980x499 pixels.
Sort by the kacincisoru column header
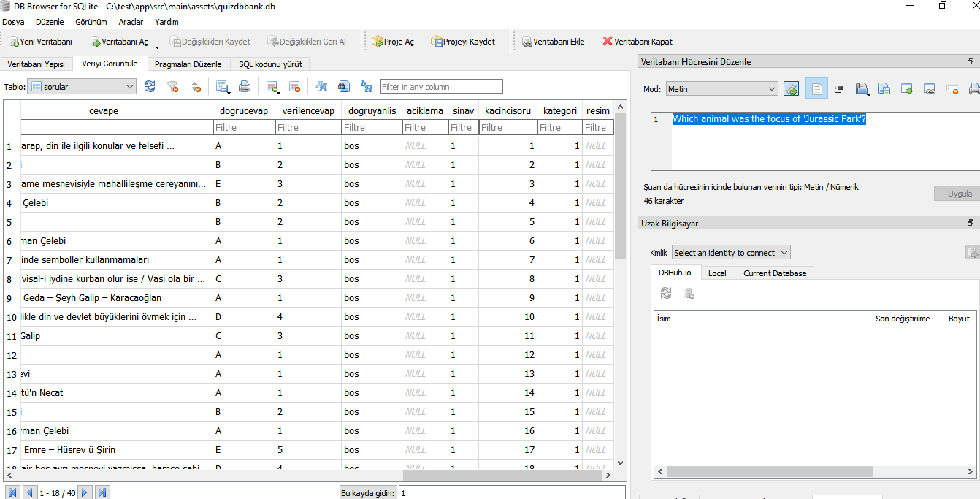point(508,110)
